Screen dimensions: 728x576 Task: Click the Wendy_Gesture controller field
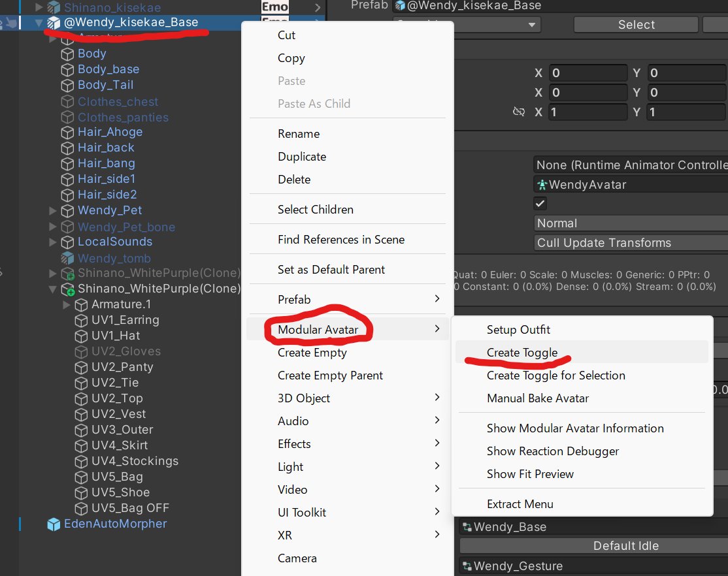tap(594, 566)
